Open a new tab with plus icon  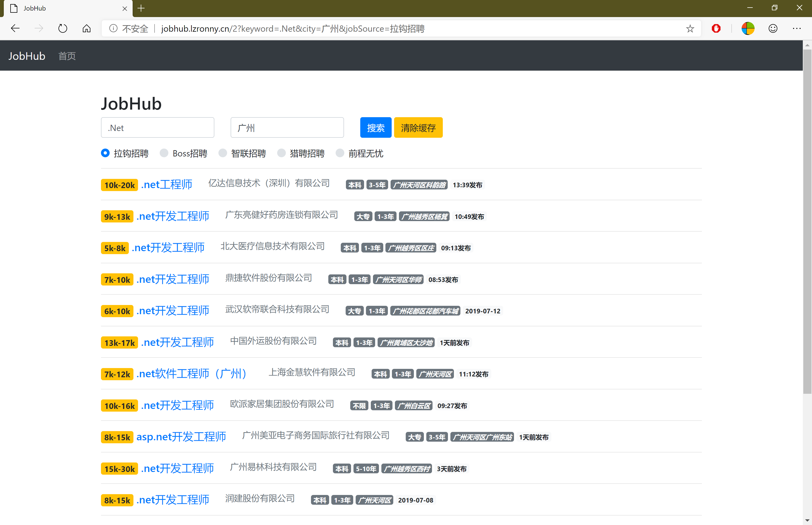(x=141, y=8)
